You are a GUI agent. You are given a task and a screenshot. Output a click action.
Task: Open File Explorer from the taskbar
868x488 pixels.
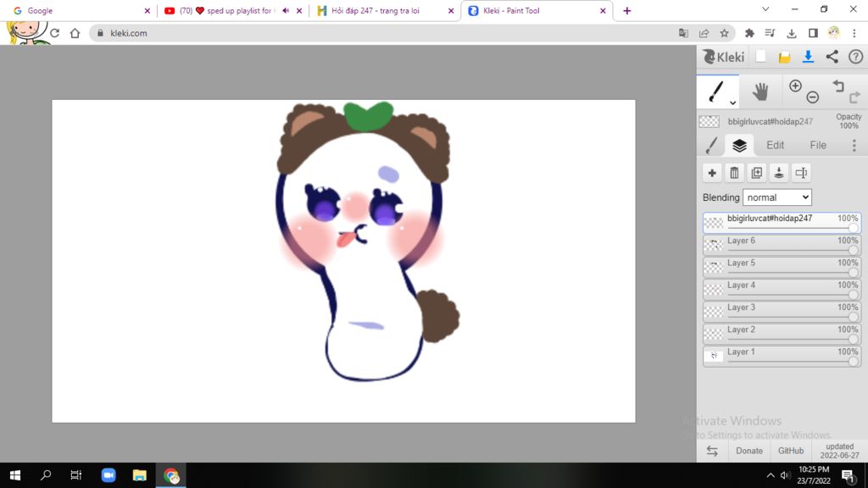point(140,475)
